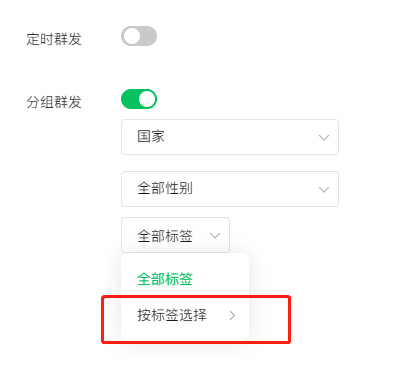
Task: Click the chevron arrow in 全部性别 field
Action: pyautogui.click(x=324, y=189)
